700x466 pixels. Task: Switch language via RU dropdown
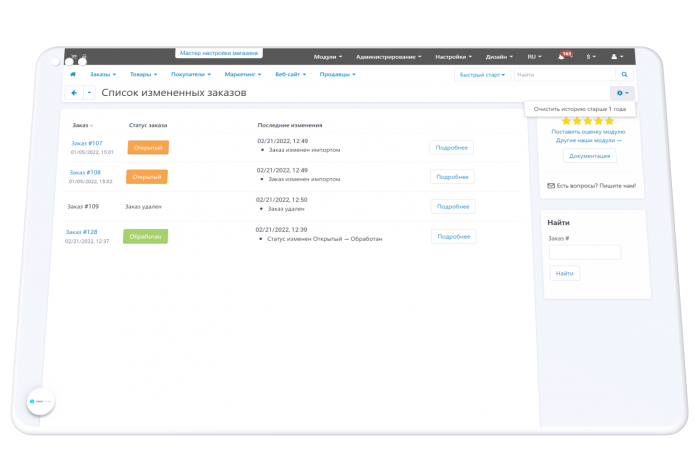534,57
